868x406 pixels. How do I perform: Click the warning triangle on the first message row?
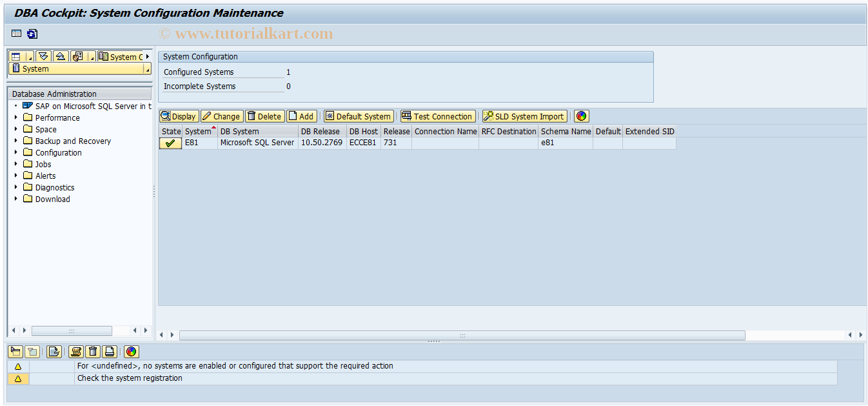[x=17, y=366]
